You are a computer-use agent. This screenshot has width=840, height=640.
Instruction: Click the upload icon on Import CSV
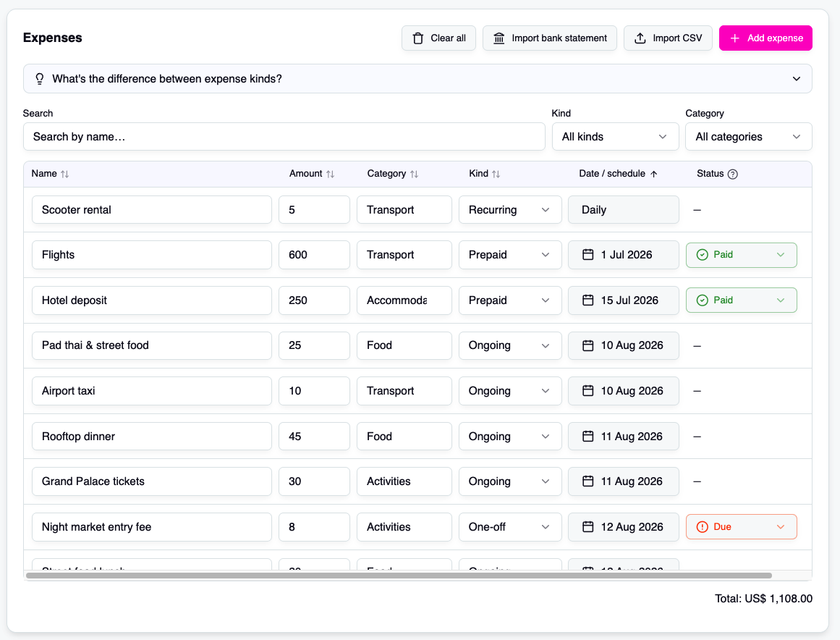(x=640, y=38)
